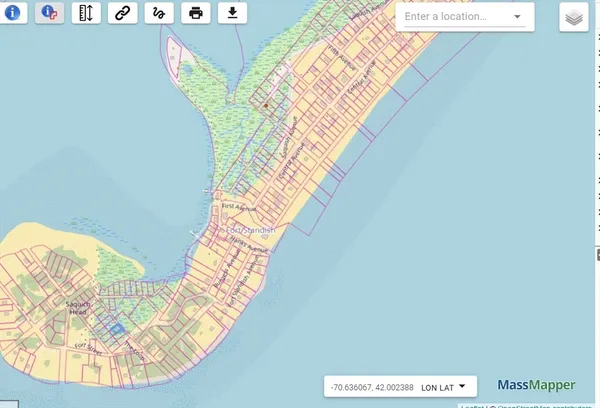Select the blue Identify info tool
The image size is (600, 408).
tap(13, 13)
